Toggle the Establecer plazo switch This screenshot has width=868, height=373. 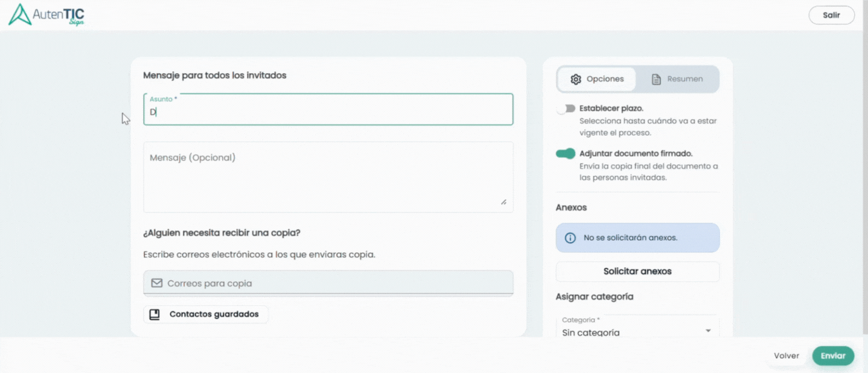point(566,109)
